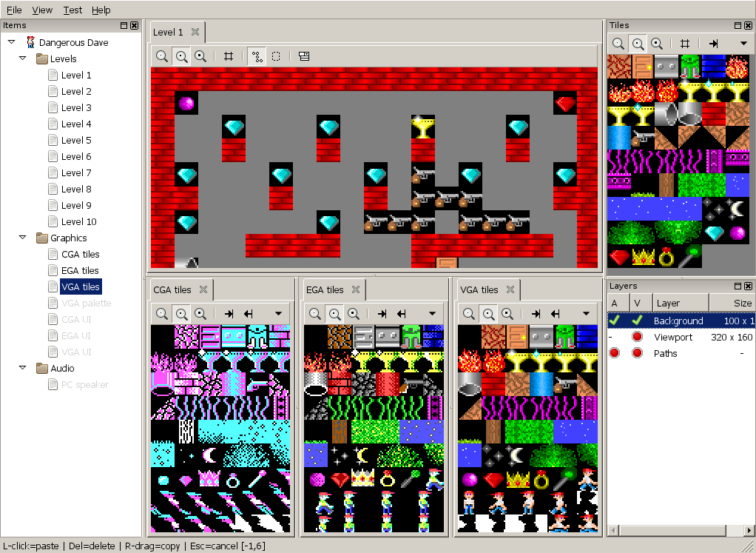756x553 pixels.
Task: Select the EGA tiles tab
Action: point(325,289)
